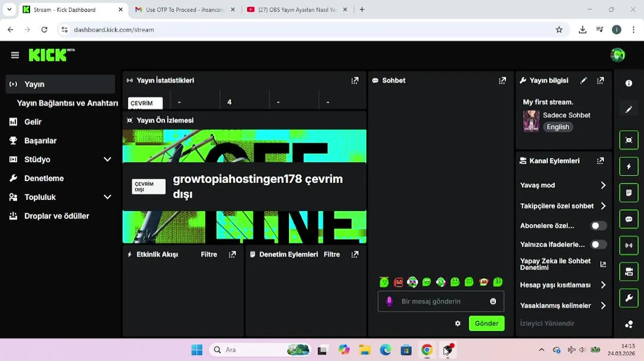Open the profile avatar menu in Kick header
Screen dimensions: 644x361
point(617,55)
